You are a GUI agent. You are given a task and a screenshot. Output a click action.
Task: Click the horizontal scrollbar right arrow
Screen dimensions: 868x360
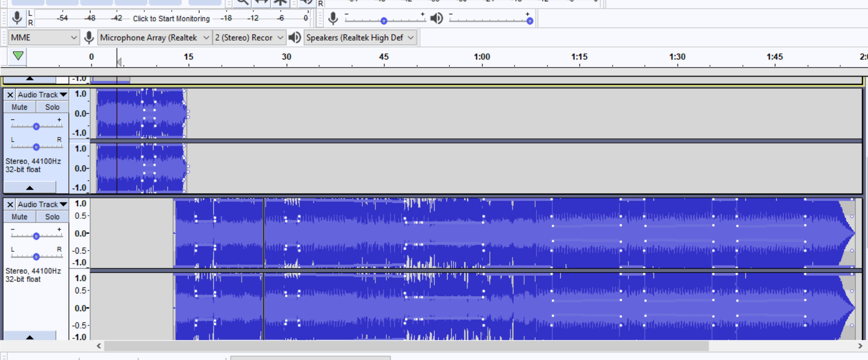pyautogui.click(x=860, y=346)
